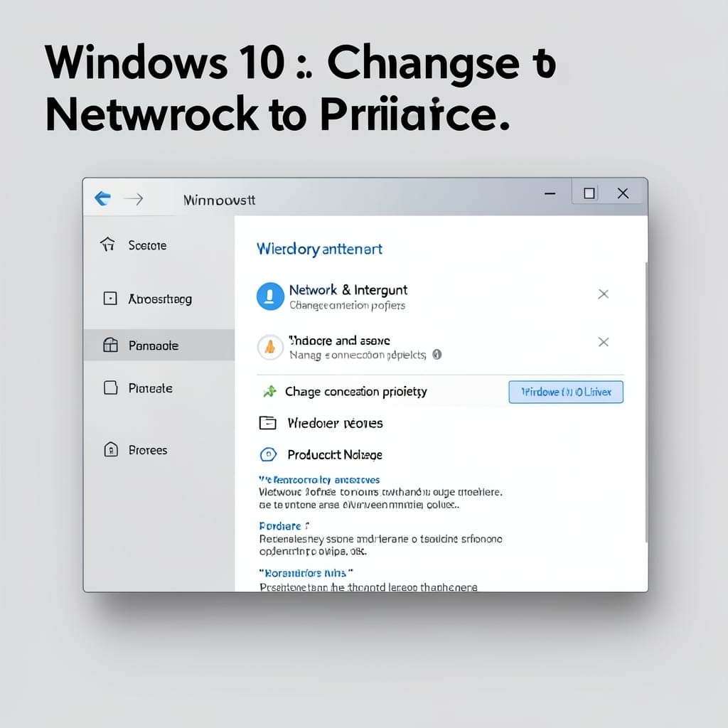The image size is (728, 728).
Task: Click the vertical scrollbar of the window
Action: [x=646, y=402]
